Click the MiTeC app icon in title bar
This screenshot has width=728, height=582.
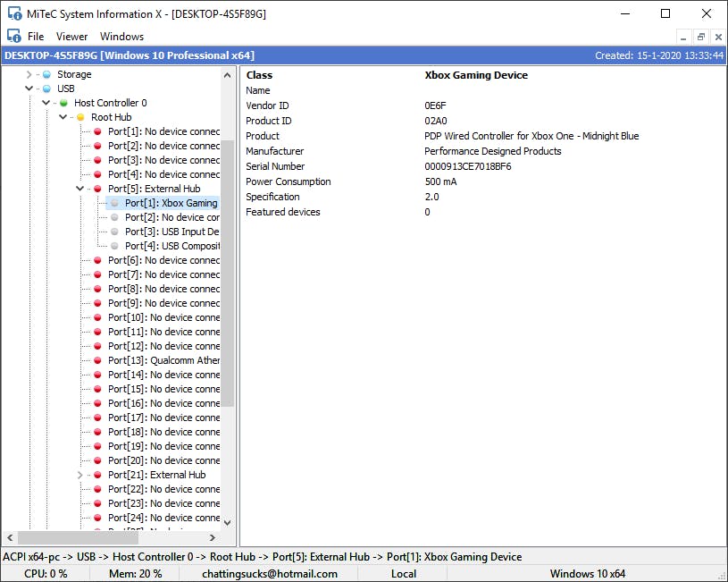coord(14,13)
